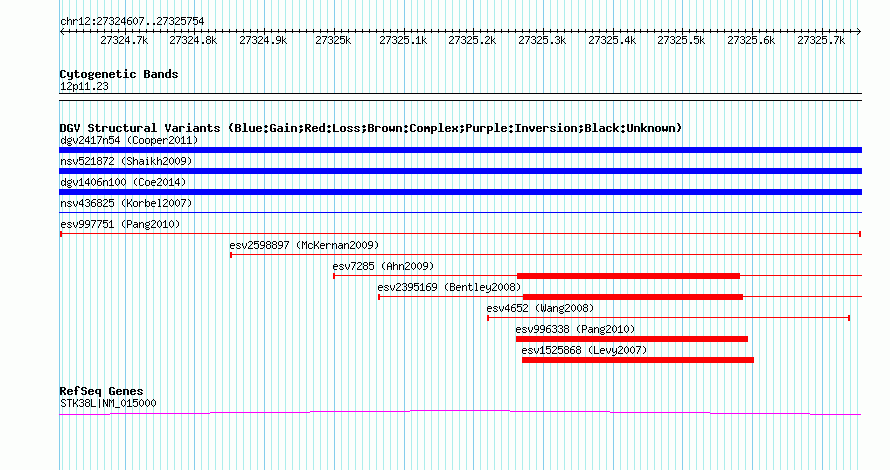This screenshot has height=470, width=890.
Task: Click esv7285 (Ahn2009) variant label
Action: [x=383, y=266]
